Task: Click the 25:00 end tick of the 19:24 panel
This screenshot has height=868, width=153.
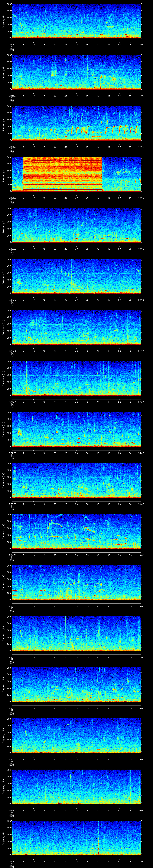Action: tap(141, 555)
